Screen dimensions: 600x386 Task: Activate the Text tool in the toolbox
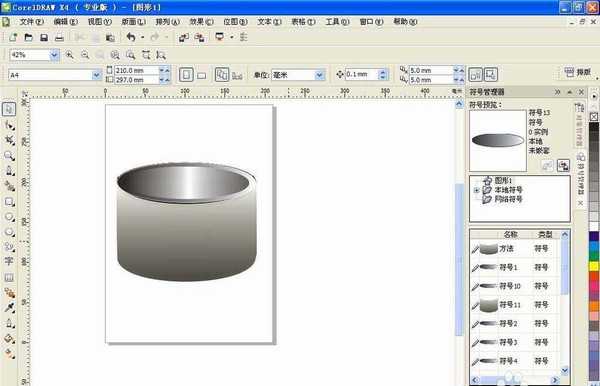coord(9,261)
